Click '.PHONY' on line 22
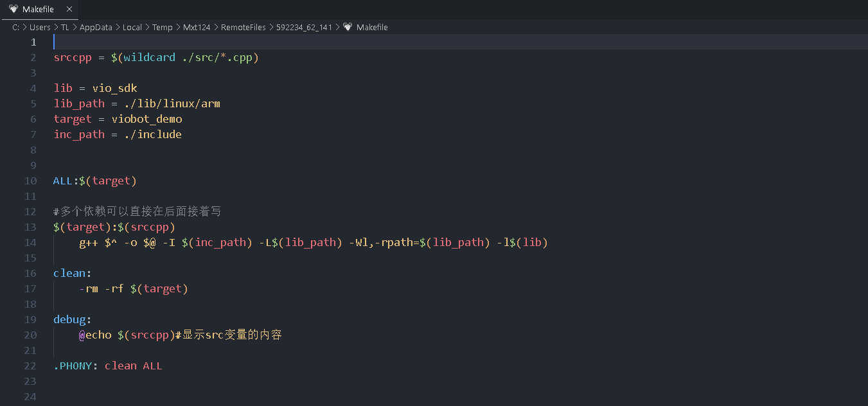 (x=73, y=366)
